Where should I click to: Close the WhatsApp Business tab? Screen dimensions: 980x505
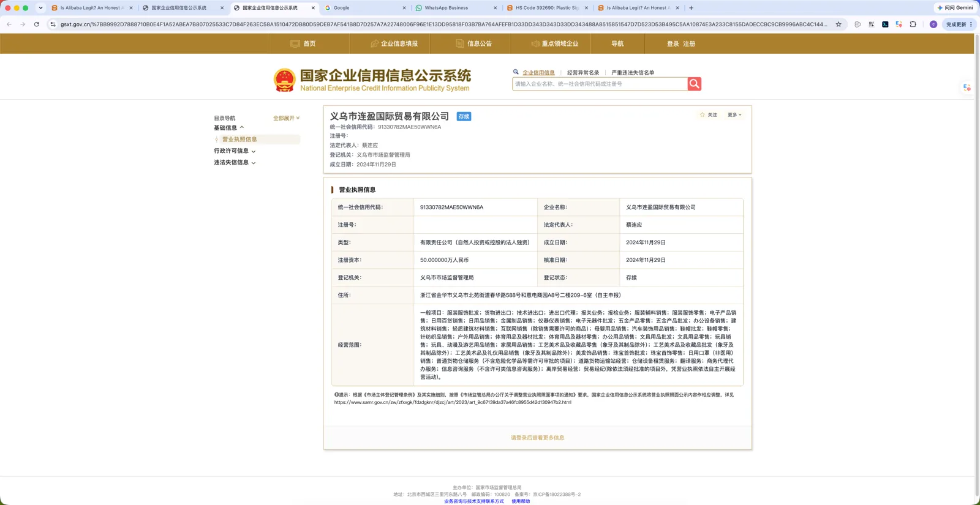pos(495,8)
